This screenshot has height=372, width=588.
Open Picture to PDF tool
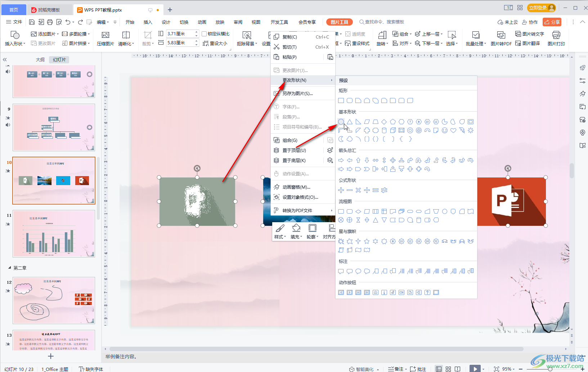[501, 39]
